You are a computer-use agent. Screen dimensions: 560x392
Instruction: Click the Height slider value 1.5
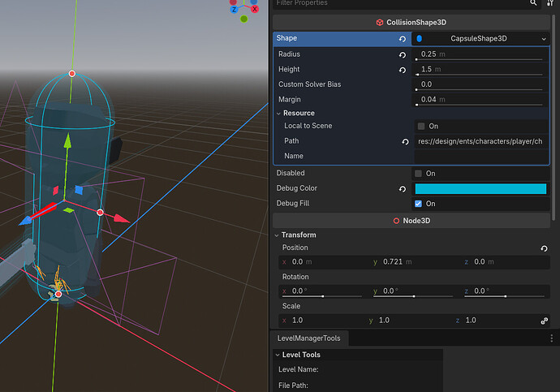click(x=480, y=70)
